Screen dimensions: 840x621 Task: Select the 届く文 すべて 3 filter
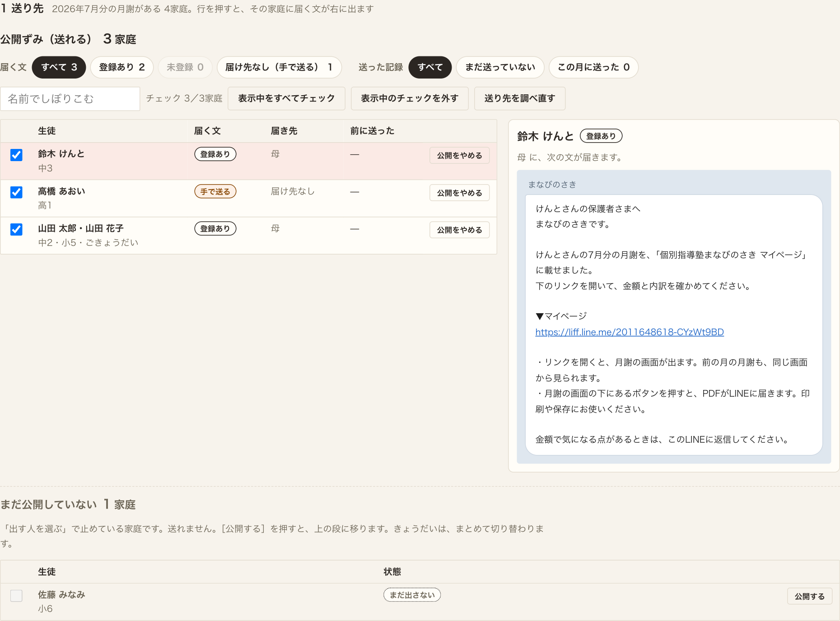pyautogui.click(x=59, y=67)
